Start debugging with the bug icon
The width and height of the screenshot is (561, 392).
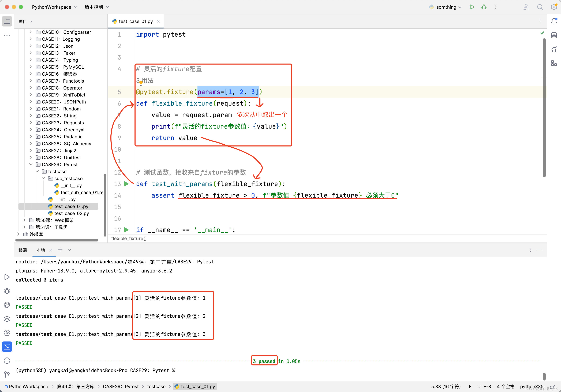tap(484, 7)
